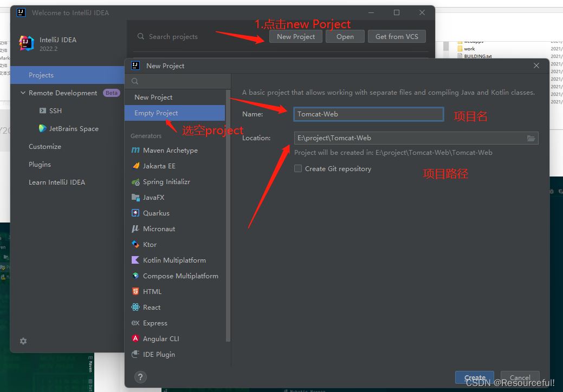Click the New Project button in Welcome window
This screenshot has height=392, width=563.
click(296, 36)
